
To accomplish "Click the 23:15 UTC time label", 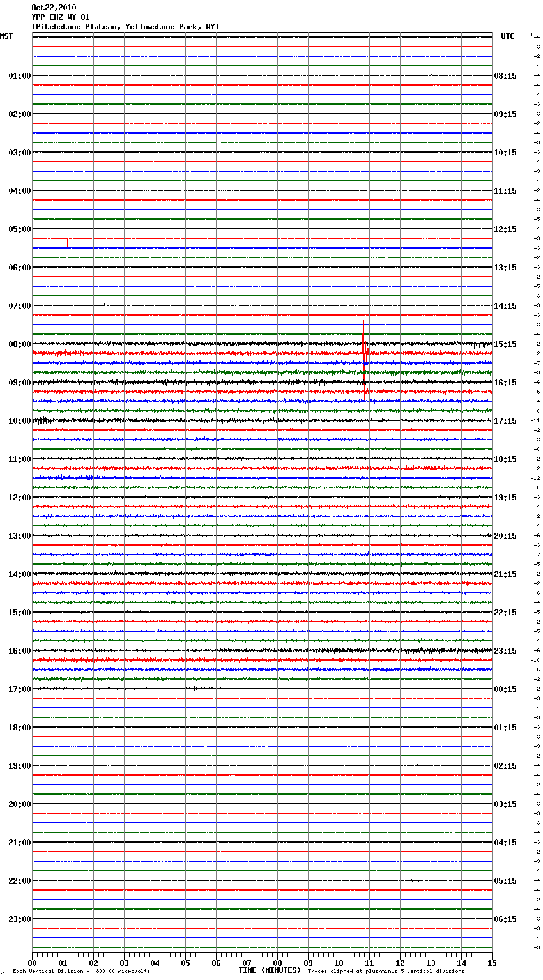I will (x=505, y=651).
